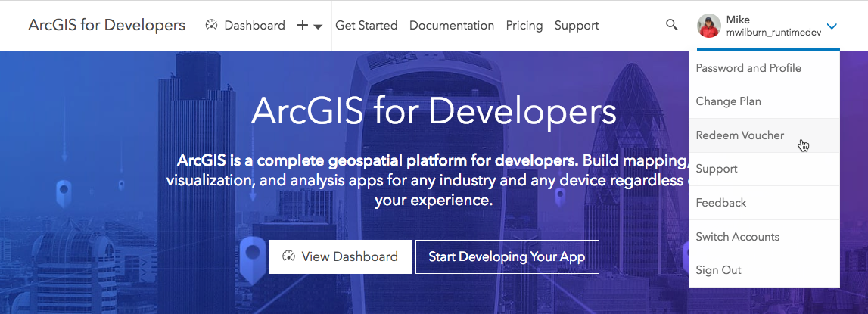Image resolution: width=868 pixels, height=314 pixels.
Task: Click Start Developing Your App button
Action: point(507,256)
